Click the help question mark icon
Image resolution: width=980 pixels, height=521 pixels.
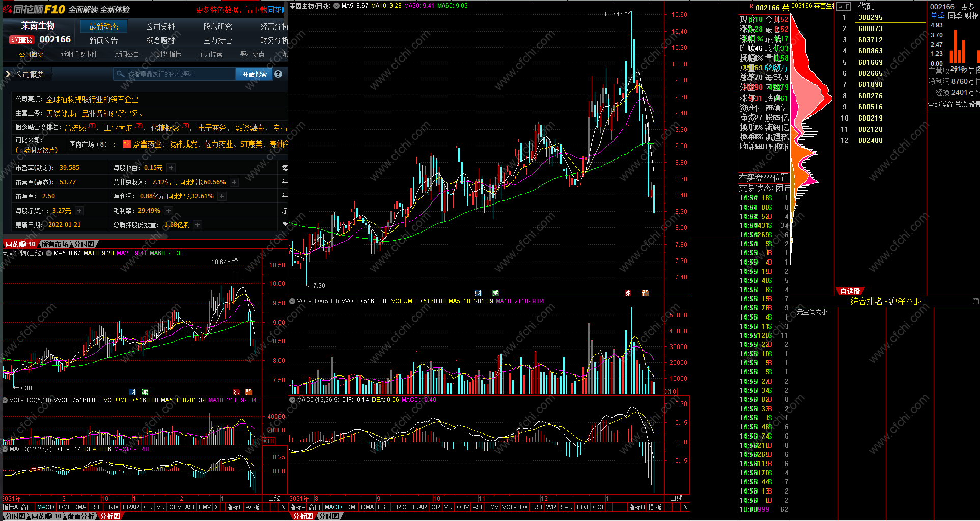pyautogui.click(x=278, y=74)
